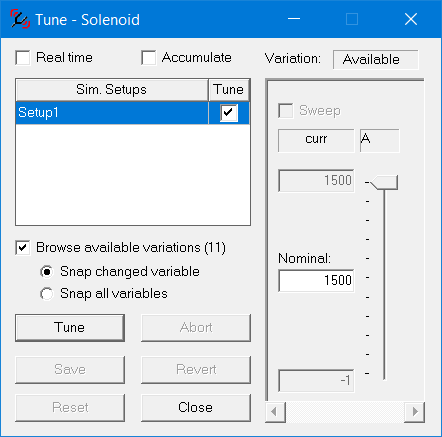
Task: Close the Tune dialog with X
Action: coord(411,19)
